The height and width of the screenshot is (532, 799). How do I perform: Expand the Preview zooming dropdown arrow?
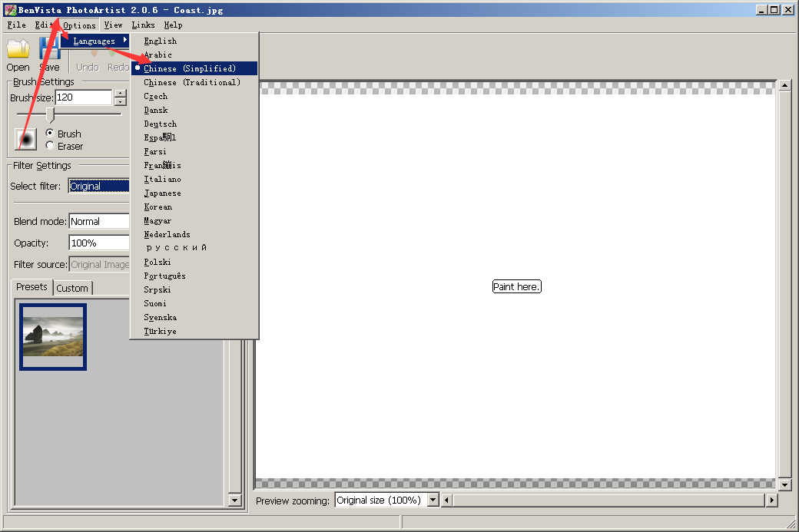[x=433, y=500]
